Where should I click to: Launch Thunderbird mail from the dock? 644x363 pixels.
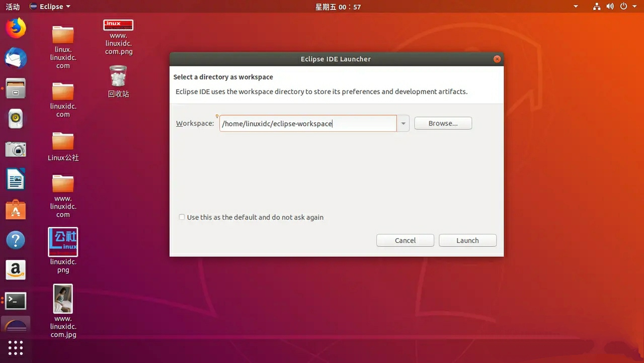coord(16,58)
